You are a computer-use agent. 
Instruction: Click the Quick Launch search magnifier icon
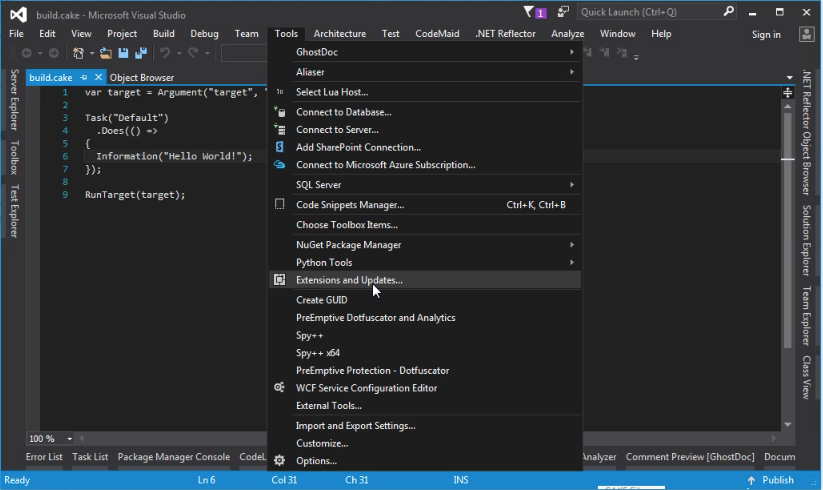[x=728, y=12]
